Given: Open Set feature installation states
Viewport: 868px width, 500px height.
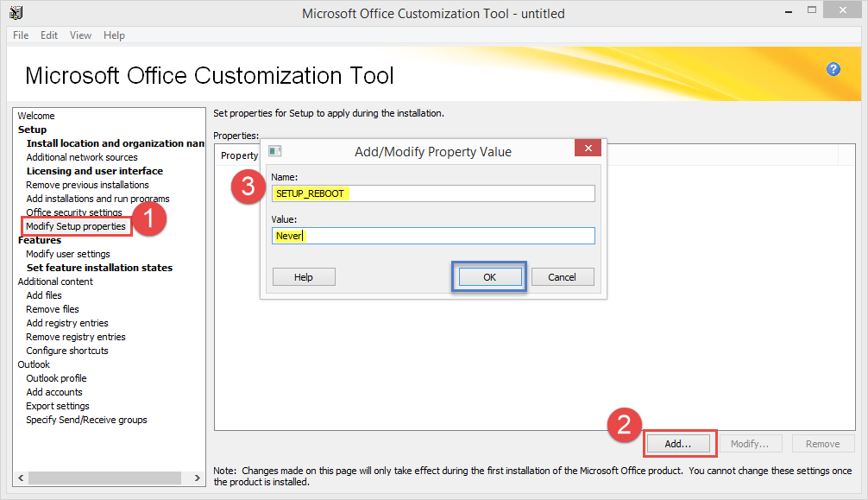Looking at the screenshot, I should pos(99,268).
